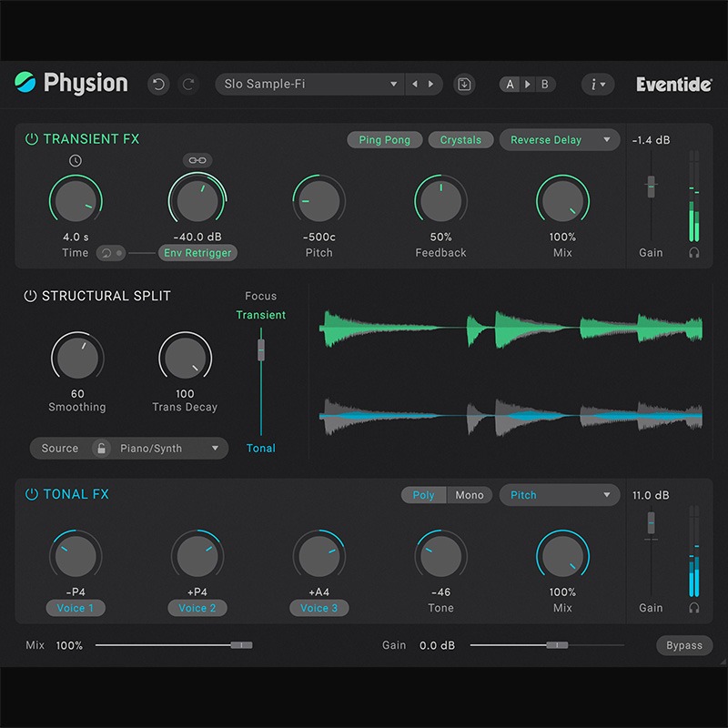Click the Voice 3 button
This screenshot has height=728, width=728.
coord(319,608)
